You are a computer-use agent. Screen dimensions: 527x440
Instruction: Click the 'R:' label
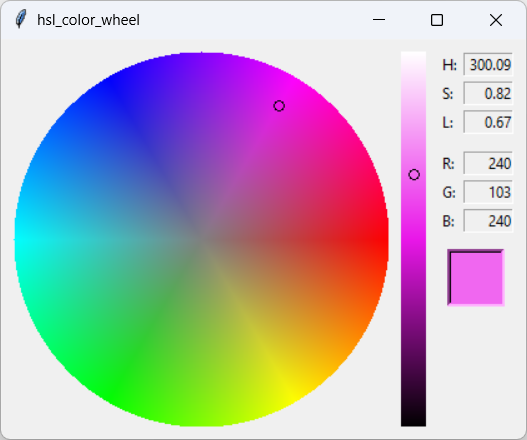(448, 164)
